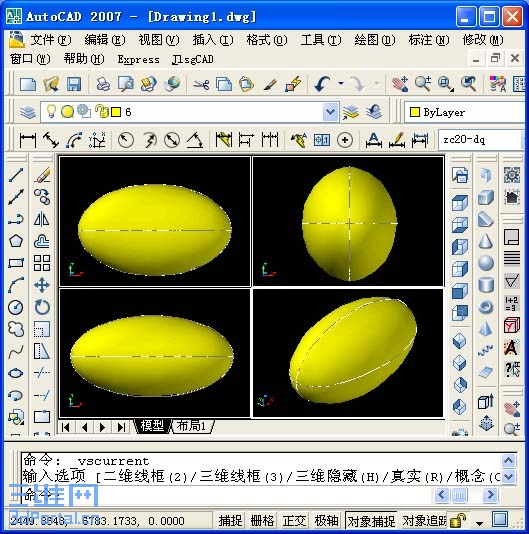
Task: Click the Plot printer icon
Action: click(x=103, y=84)
